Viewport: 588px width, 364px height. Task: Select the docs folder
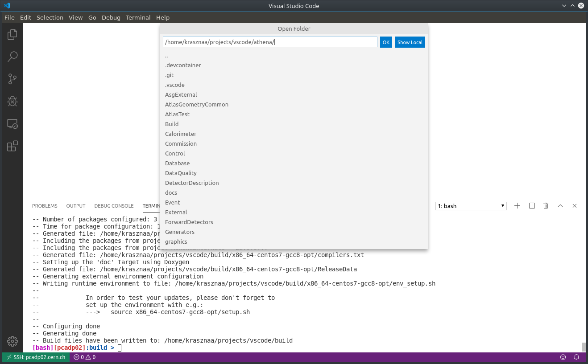coord(294,193)
